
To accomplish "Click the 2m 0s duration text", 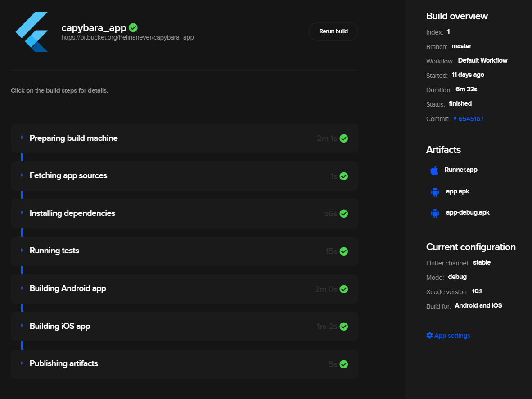I will point(326,289).
